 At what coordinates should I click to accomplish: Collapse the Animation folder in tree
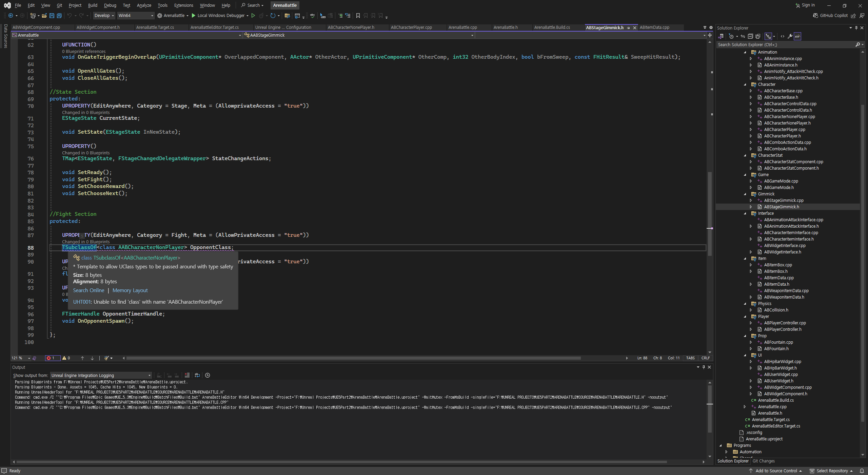(745, 52)
